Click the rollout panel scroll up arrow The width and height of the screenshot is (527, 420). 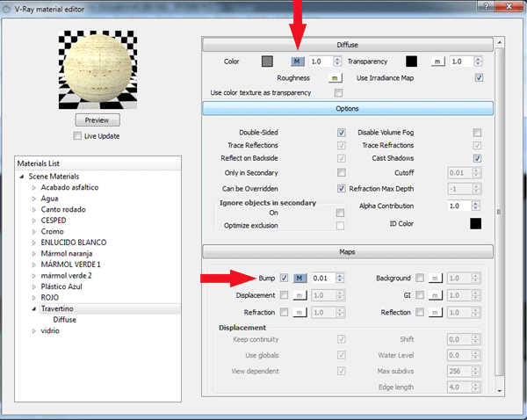[500, 42]
